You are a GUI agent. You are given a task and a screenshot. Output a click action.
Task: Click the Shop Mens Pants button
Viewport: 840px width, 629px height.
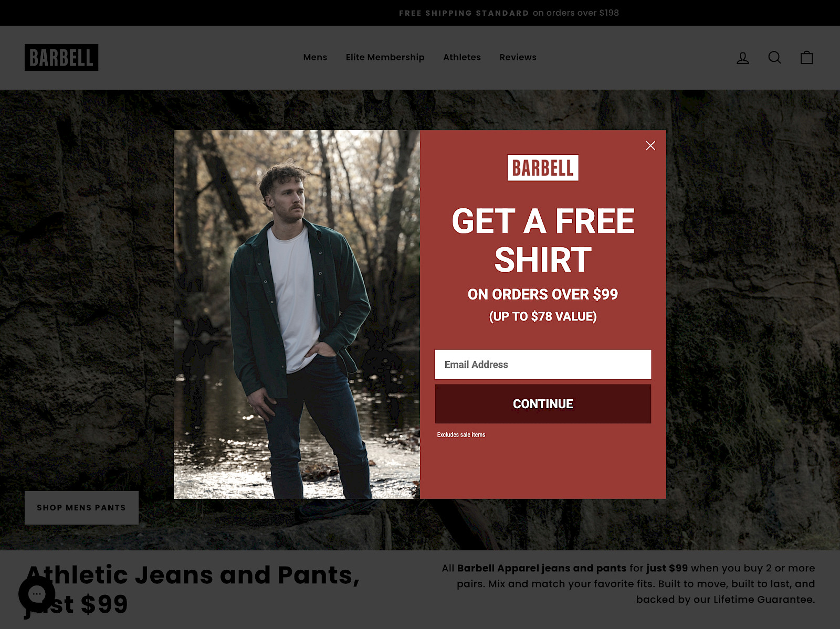81,508
